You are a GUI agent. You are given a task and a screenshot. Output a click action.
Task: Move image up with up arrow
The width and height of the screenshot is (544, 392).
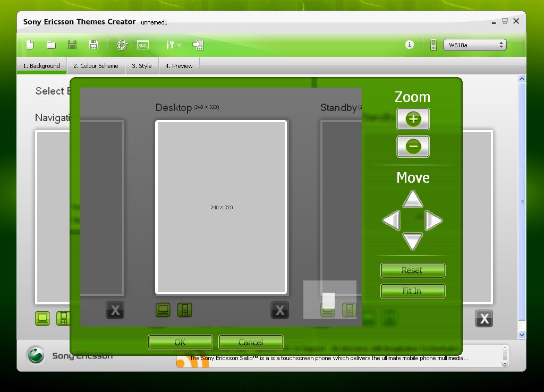pyautogui.click(x=412, y=199)
